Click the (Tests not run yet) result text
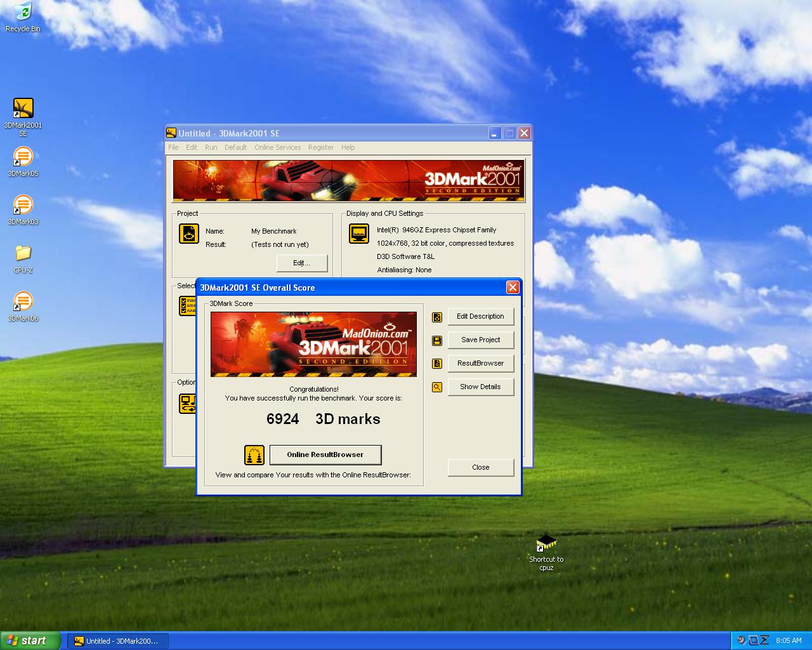Screen dimensions: 812x650 tap(280, 245)
